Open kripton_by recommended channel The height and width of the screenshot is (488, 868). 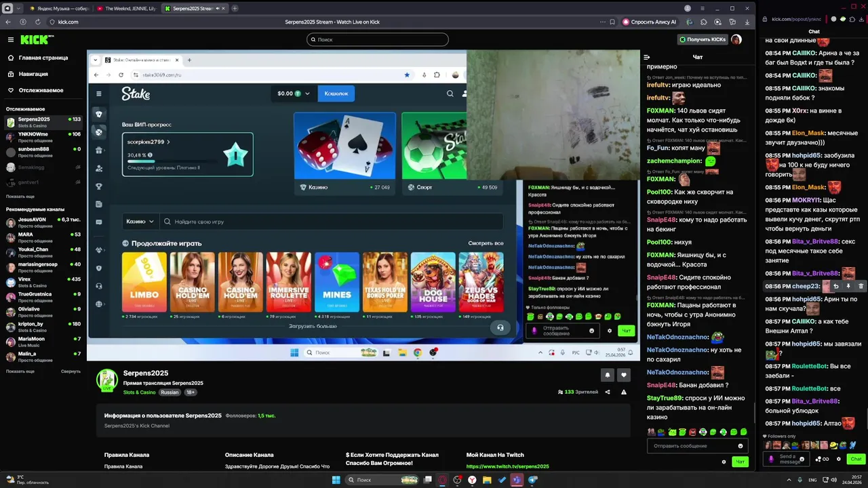pos(43,327)
